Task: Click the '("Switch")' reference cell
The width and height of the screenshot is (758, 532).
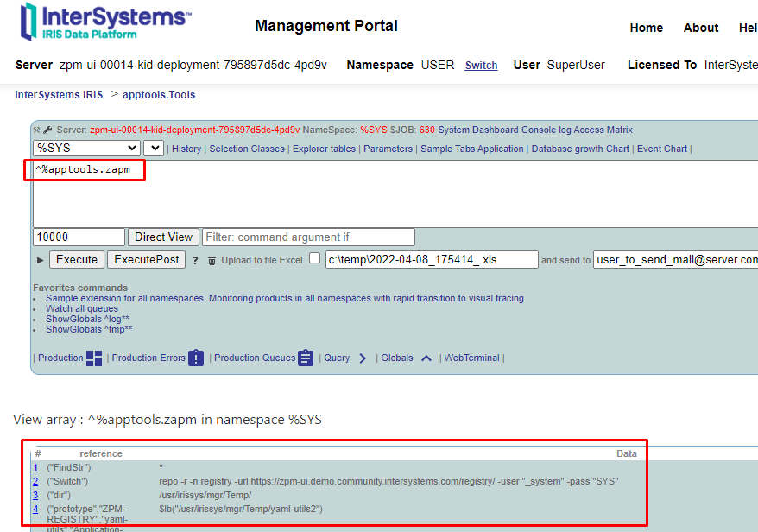Action: [x=67, y=482]
